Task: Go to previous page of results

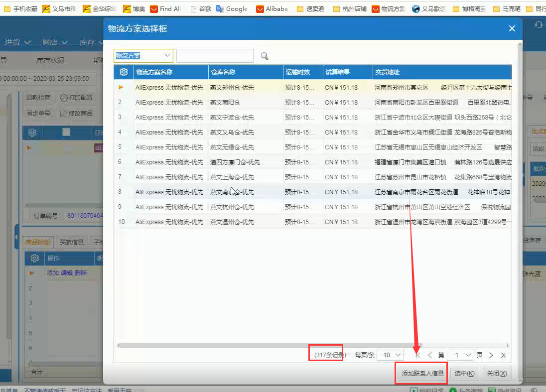Action: point(430,355)
